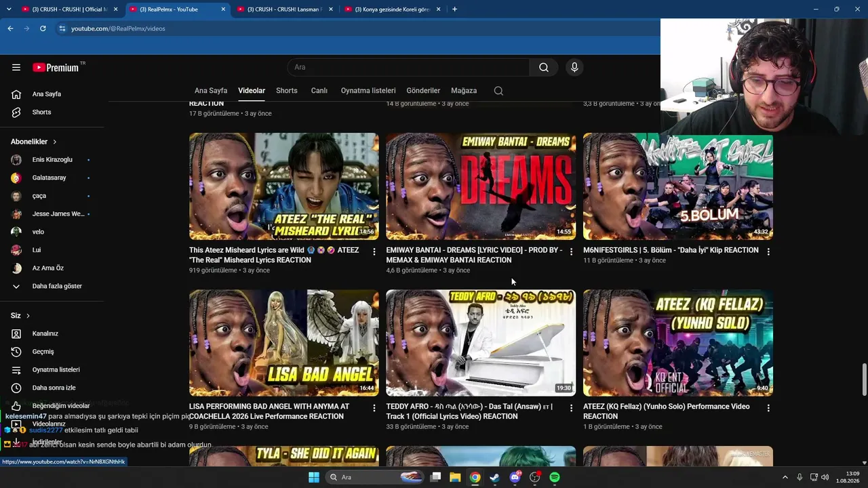Image resolution: width=868 pixels, height=488 pixels.
Task: Open Discord from the taskbar
Action: point(515,477)
